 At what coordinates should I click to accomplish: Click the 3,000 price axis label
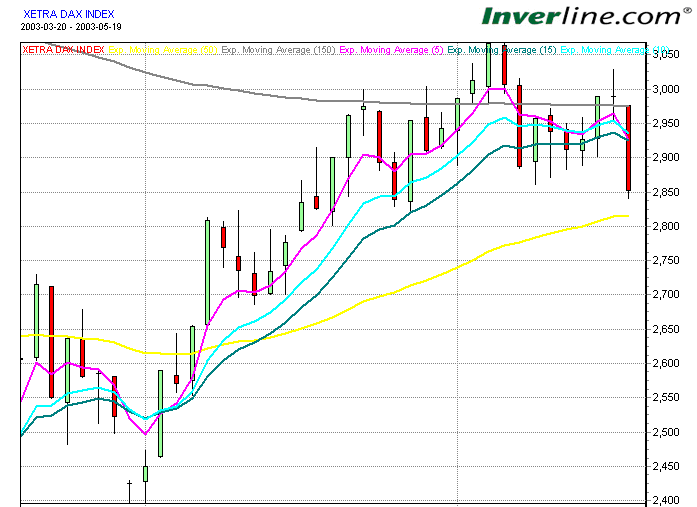tap(666, 89)
